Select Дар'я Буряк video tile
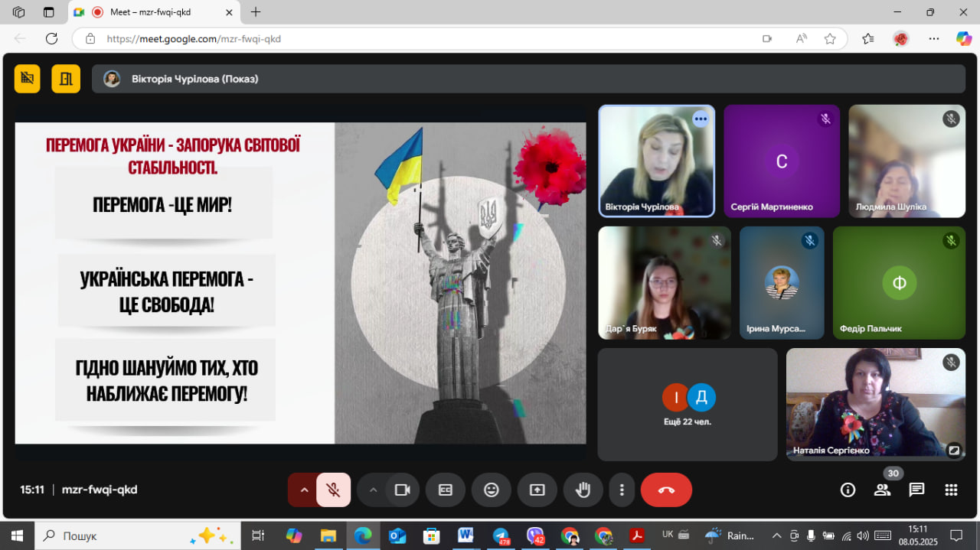 click(665, 283)
